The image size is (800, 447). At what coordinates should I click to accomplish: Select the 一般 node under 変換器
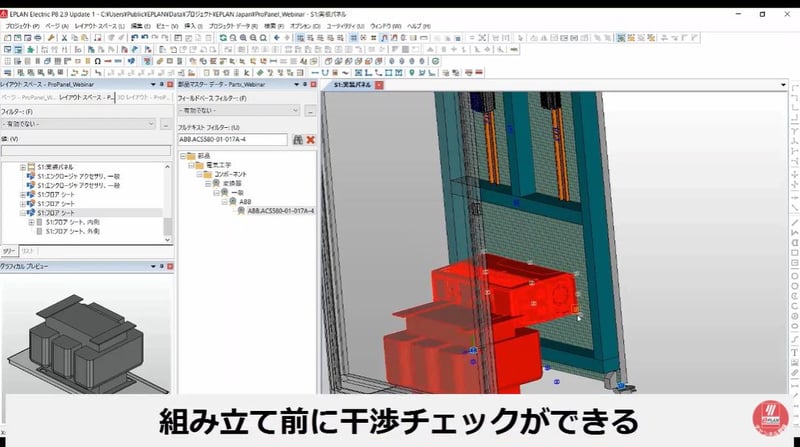point(237,193)
